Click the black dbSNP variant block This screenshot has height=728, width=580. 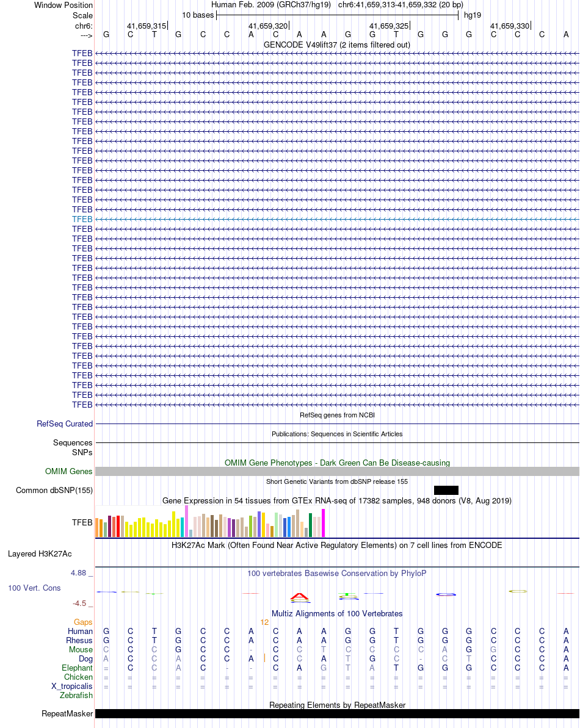446,490
